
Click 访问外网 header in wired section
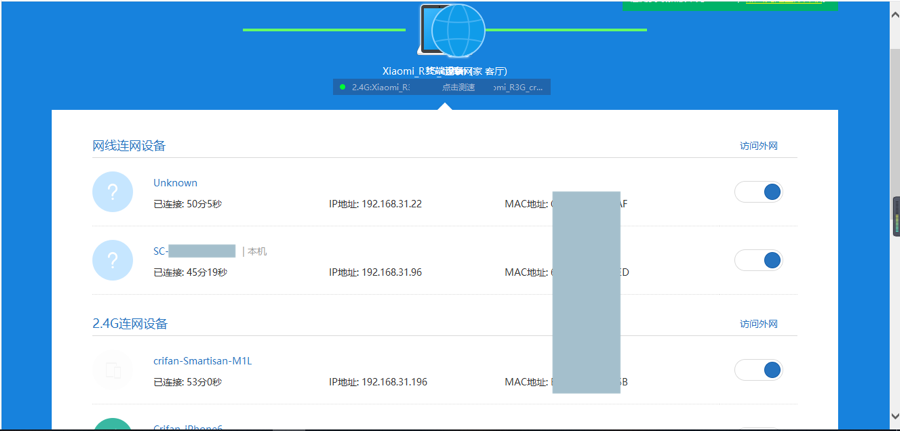pos(758,146)
